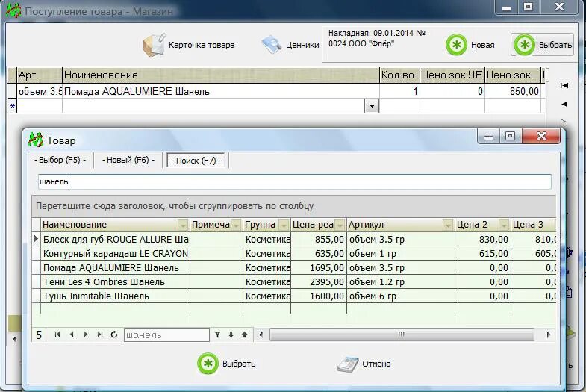Click the new row asterisk marker
586x392 pixels.
point(13,106)
